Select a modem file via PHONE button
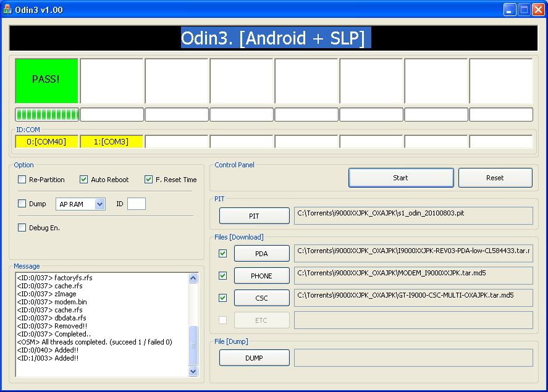Screen dimensions: 548x392 (261, 276)
